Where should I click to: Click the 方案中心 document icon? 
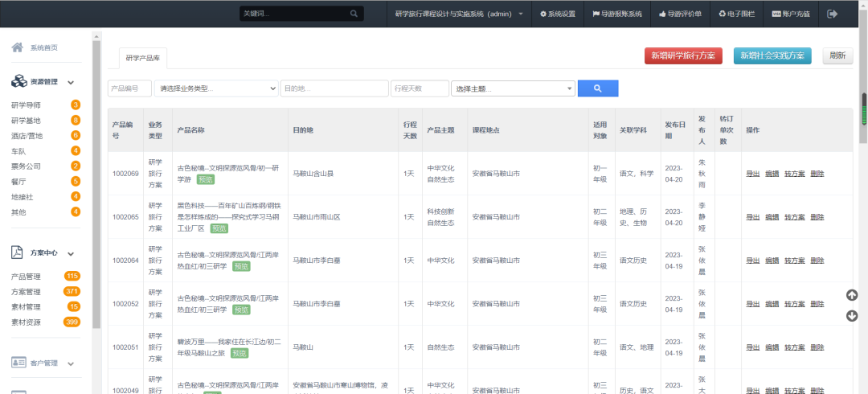point(18,252)
